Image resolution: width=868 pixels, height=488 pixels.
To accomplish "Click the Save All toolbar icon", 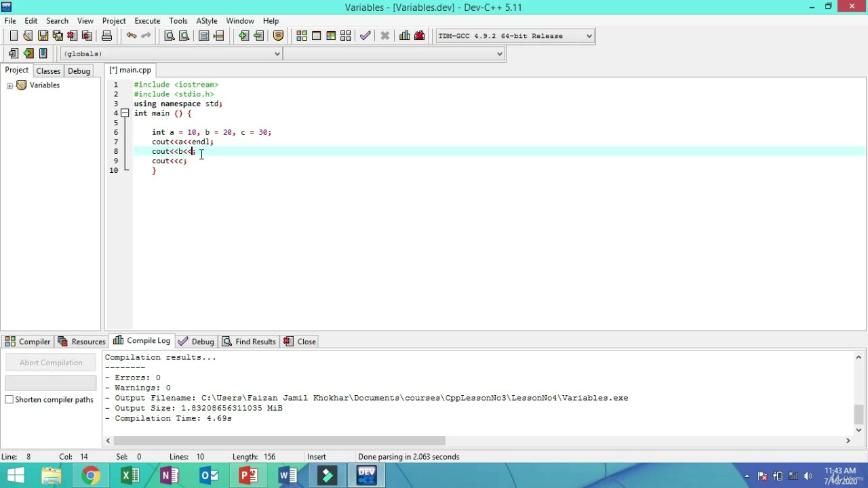I will (x=58, y=36).
